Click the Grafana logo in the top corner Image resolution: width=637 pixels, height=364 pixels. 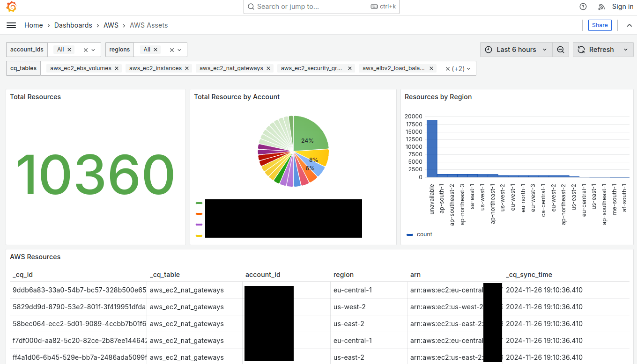pos(11,7)
